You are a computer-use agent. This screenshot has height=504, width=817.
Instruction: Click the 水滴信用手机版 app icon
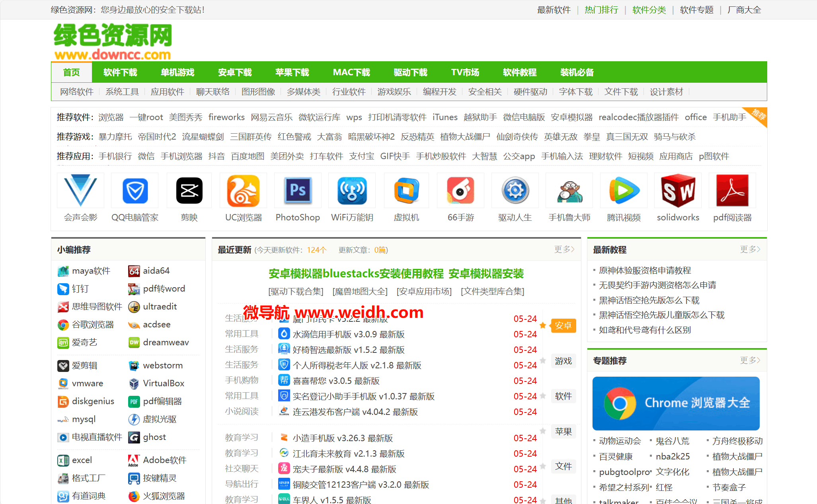[x=284, y=334]
